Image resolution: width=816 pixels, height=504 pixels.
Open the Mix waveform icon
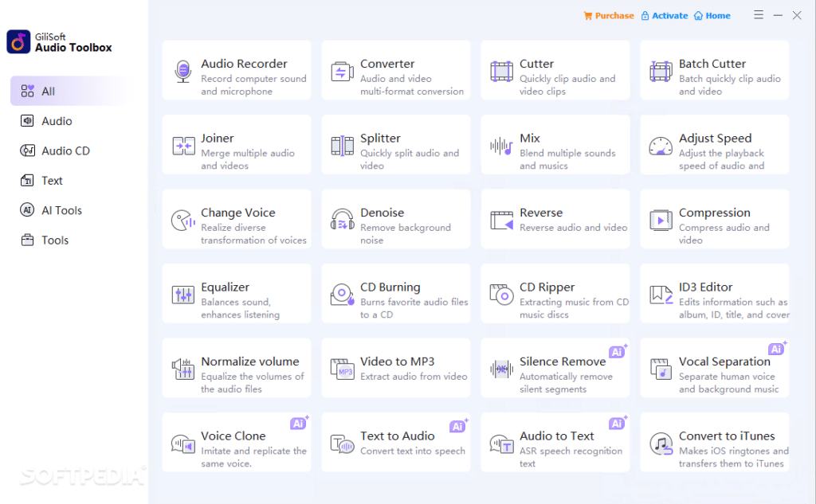coord(501,146)
